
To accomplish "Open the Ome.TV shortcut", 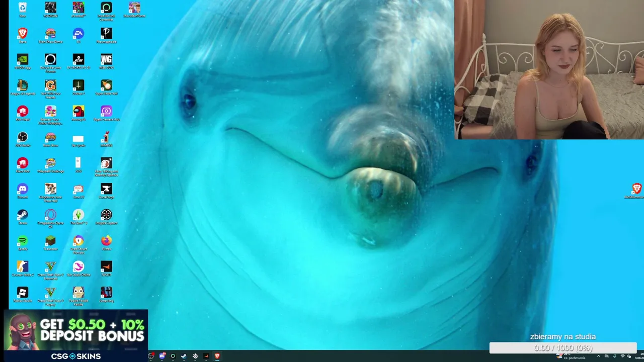I will (x=78, y=191).
